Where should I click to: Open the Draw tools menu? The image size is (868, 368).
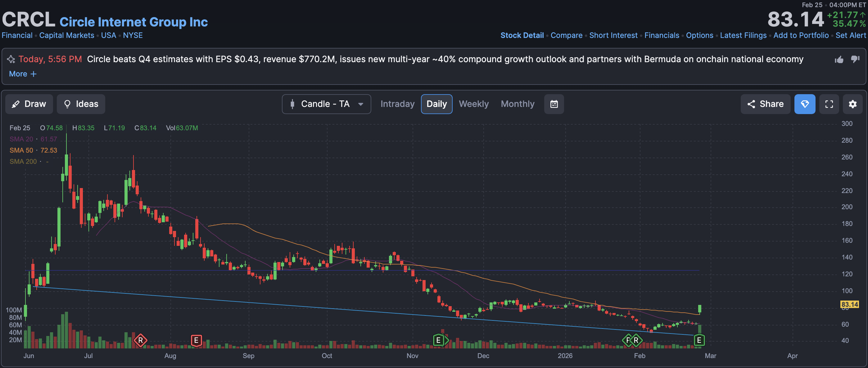click(29, 104)
